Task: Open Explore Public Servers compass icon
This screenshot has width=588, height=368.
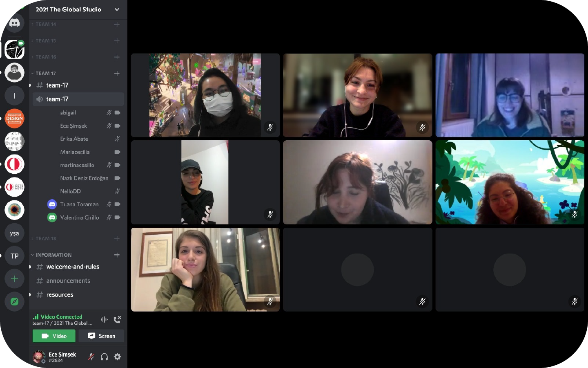Action: tap(14, 302)
